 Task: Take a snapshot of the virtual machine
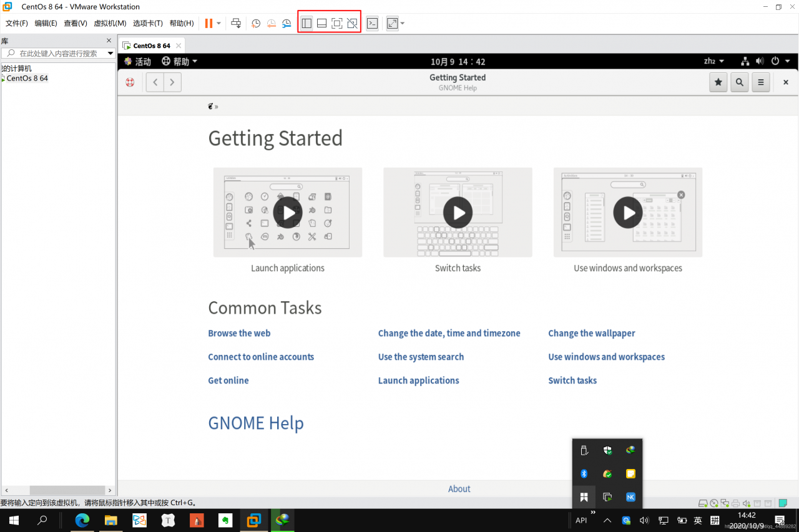click(256, 23)
